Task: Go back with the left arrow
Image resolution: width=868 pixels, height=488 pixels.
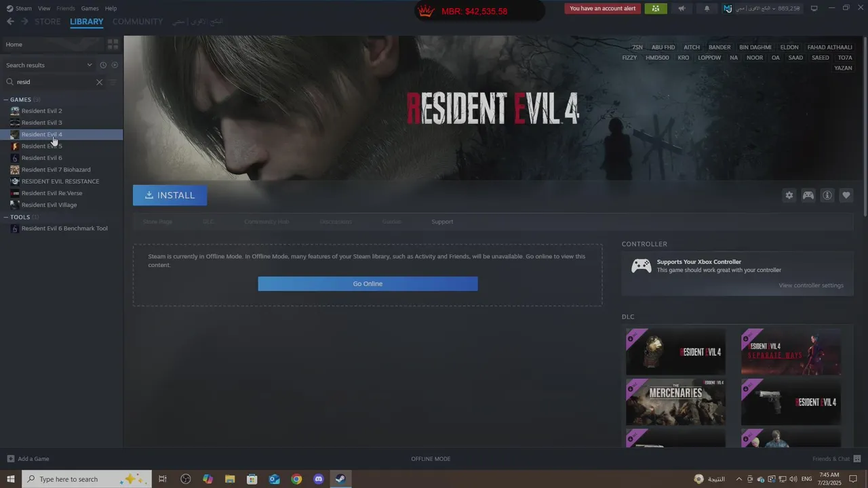Action: (10, 22)
